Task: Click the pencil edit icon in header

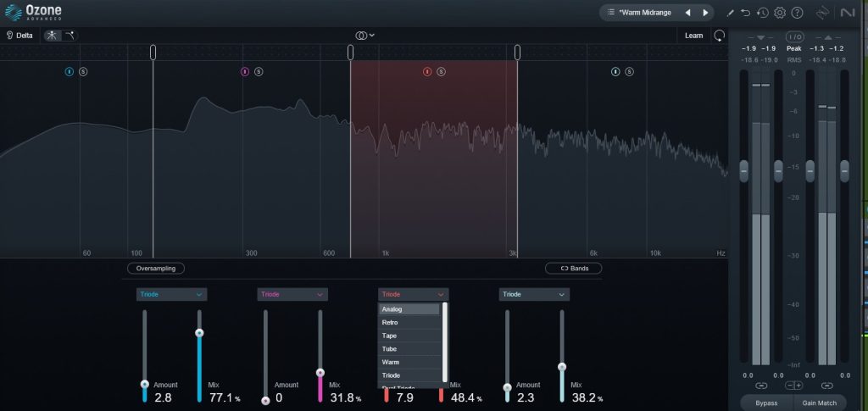Action: [x=730, y=13]
